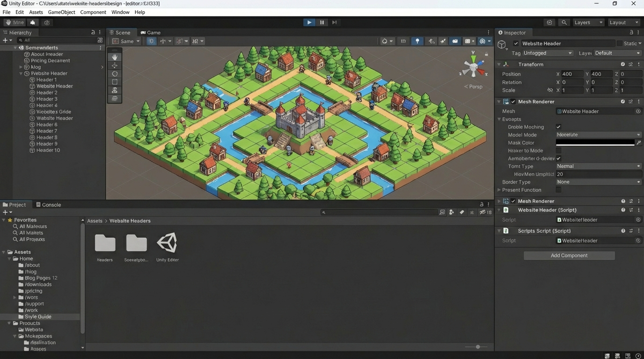Click the Mask Color swatch
644x359 pixels.
coord(595,143)
